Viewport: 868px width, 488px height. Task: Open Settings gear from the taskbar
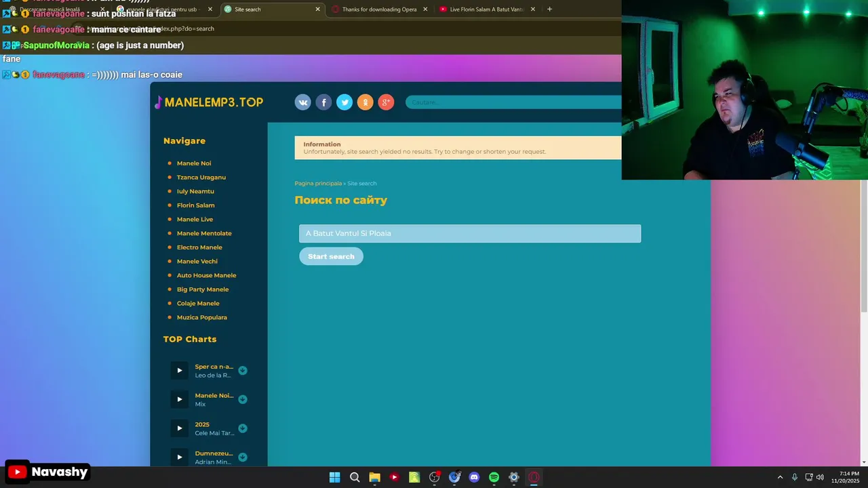(x=514, y=477)
